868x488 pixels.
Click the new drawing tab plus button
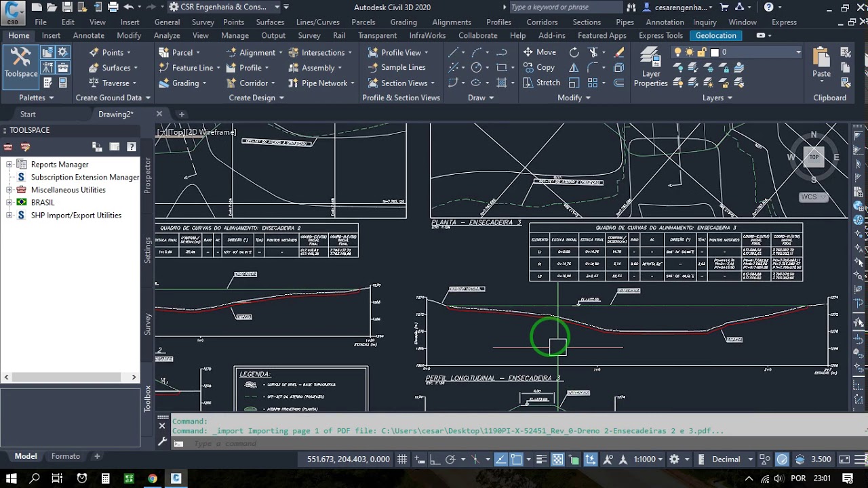pos(181,114)
